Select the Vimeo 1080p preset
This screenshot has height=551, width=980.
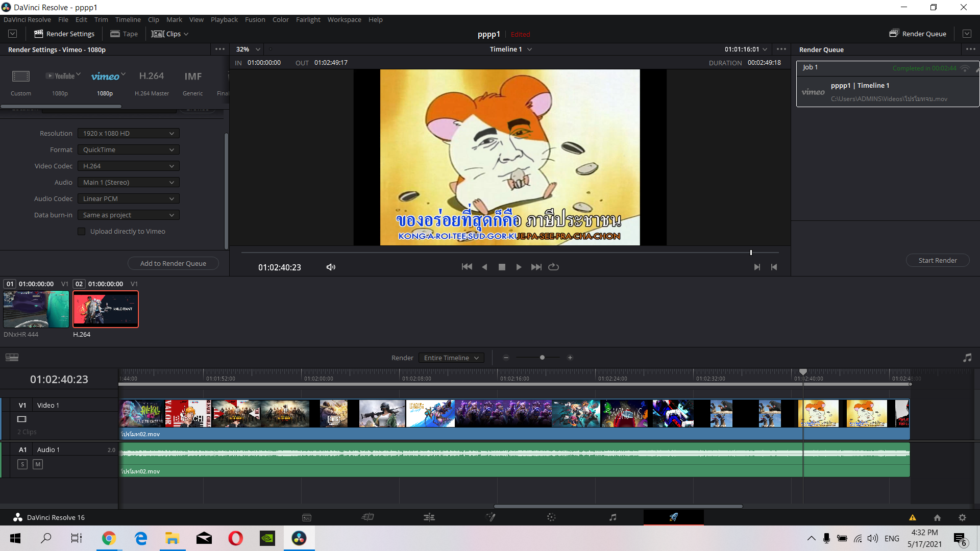[106, 83]
